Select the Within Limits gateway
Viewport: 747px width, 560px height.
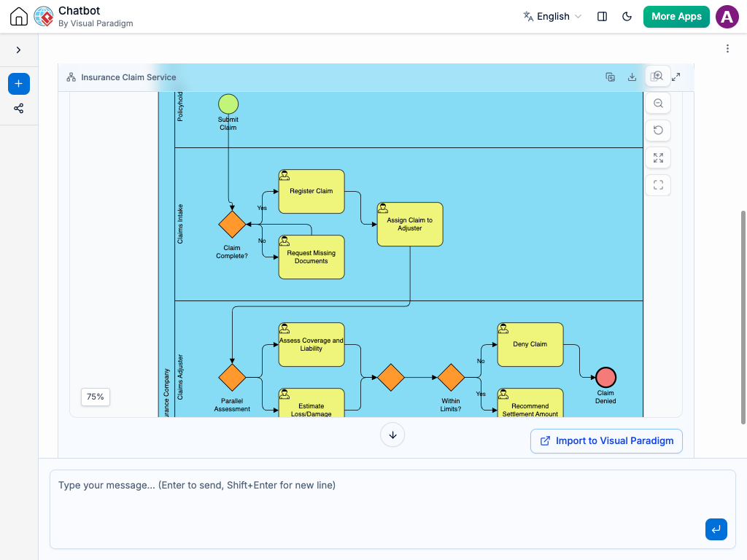(x=451, y=378)
